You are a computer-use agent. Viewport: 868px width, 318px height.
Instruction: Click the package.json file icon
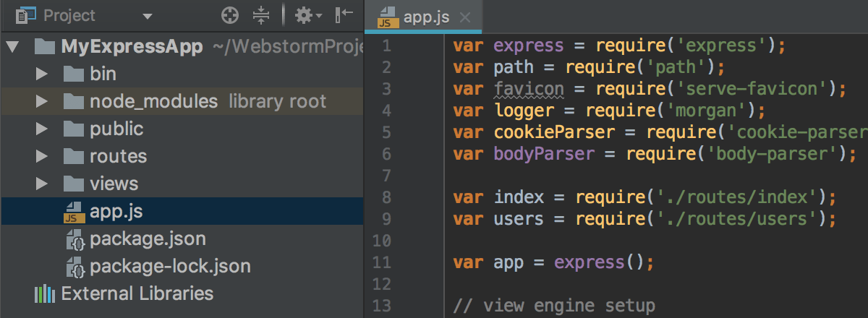[73, 239]
